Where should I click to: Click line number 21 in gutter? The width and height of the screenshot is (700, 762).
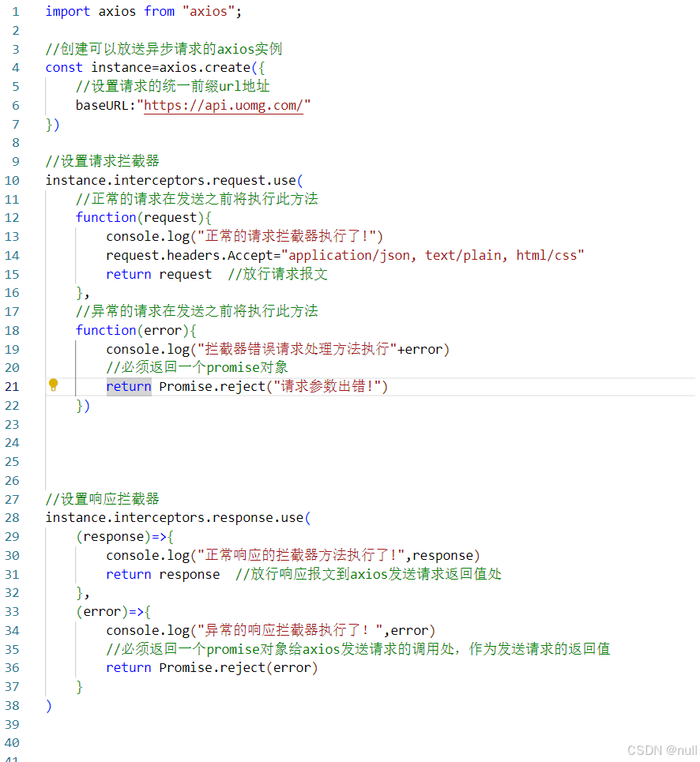point(12,387)
